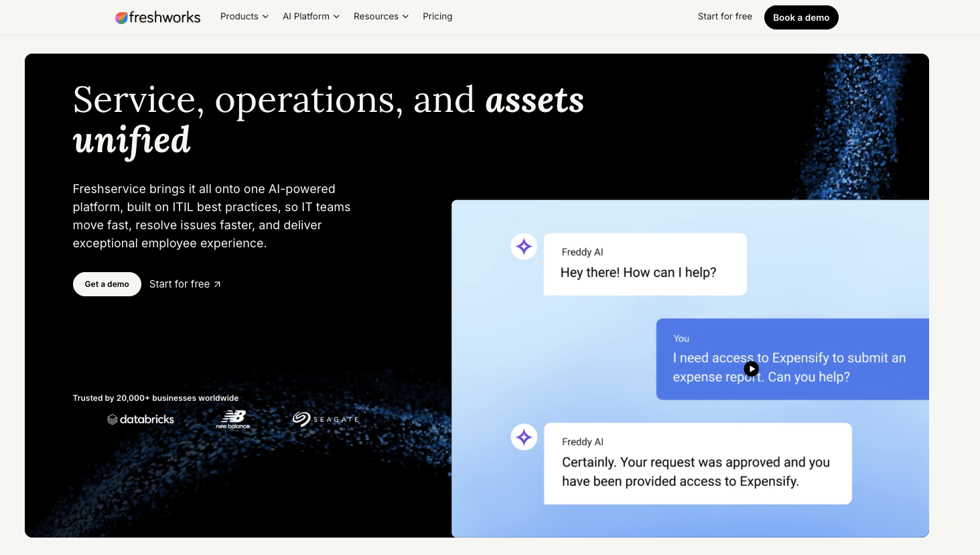980x555 pixels.
Task: Click Freddy AI's 'Certainly' approval reply card
Action: [x=698, y=464]
